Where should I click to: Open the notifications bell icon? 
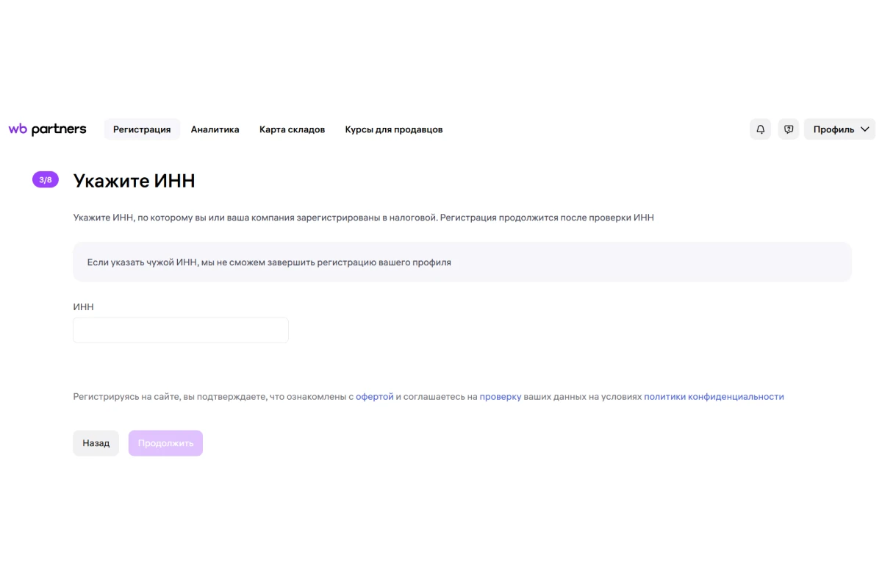click(760, 129)
